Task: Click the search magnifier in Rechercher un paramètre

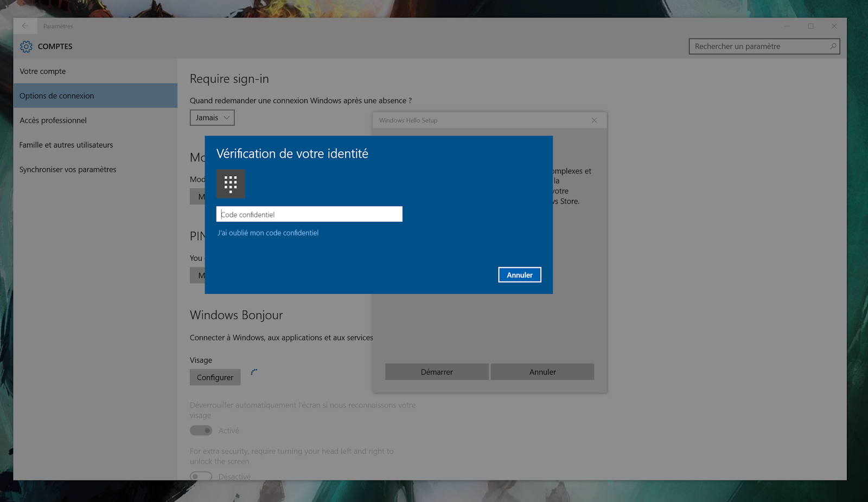Action: pyautogui.click(x=832, y=47)
